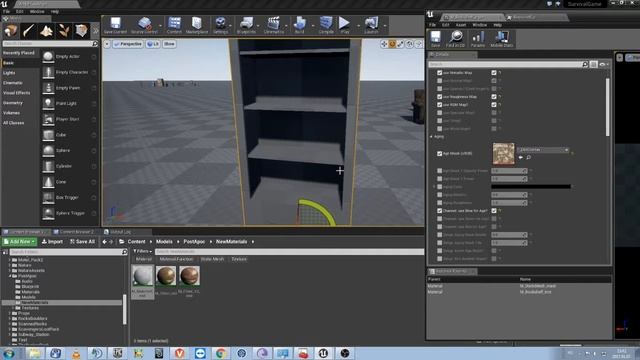640x360 pixels.
Task: Switch to the Content Browser 2 tab
Action: pos(75,232)
